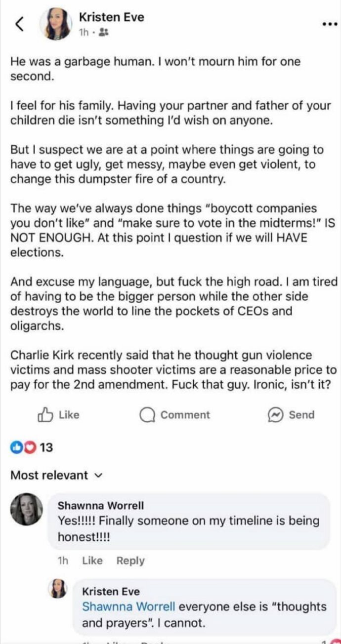Click the thumbs-up Like icon

(x=45, y=415)
